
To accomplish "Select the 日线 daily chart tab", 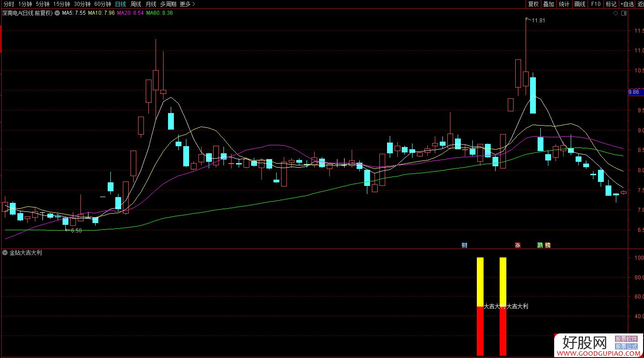I will pos(121,4).
